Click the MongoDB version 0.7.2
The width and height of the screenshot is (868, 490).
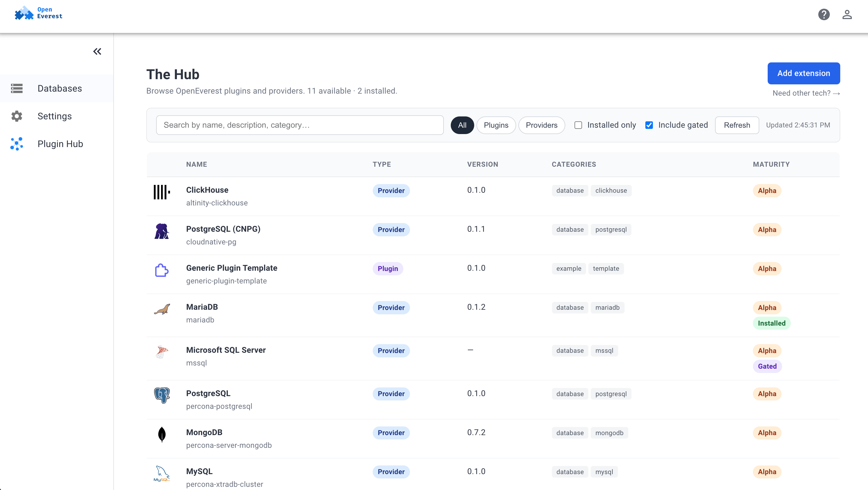pyautogui.click(x=476, y=433)
